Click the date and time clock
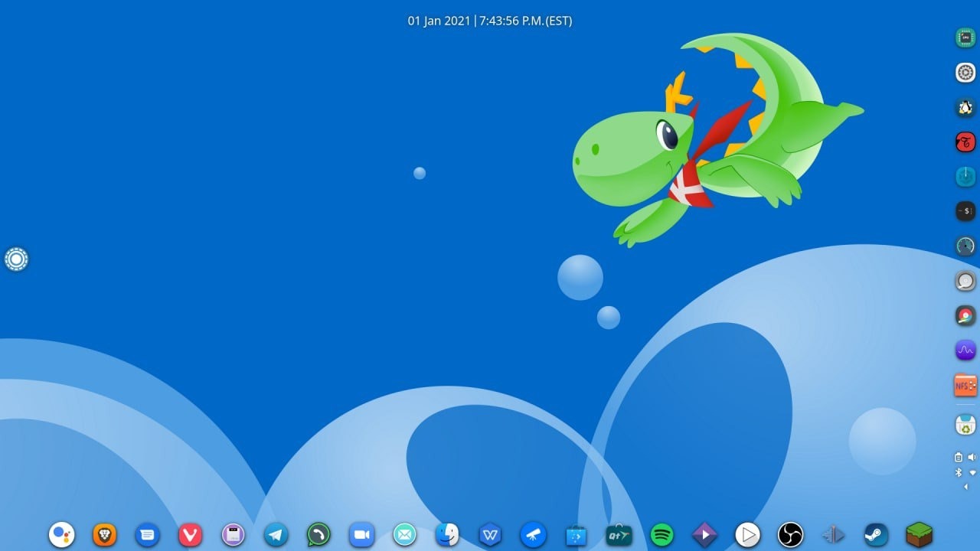 pos(490,21)
